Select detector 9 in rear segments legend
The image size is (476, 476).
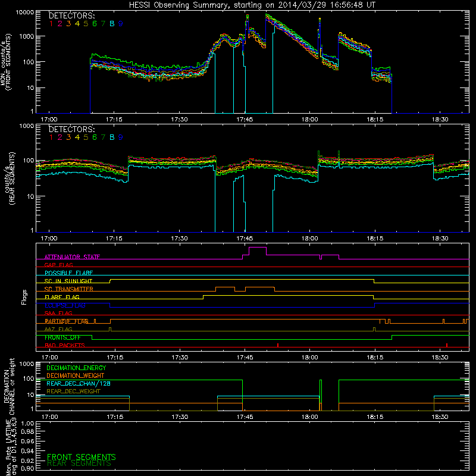[121, 137]
